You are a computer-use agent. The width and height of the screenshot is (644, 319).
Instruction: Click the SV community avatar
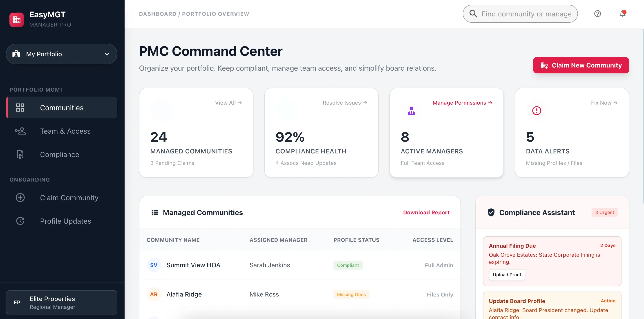pos(154,265)
